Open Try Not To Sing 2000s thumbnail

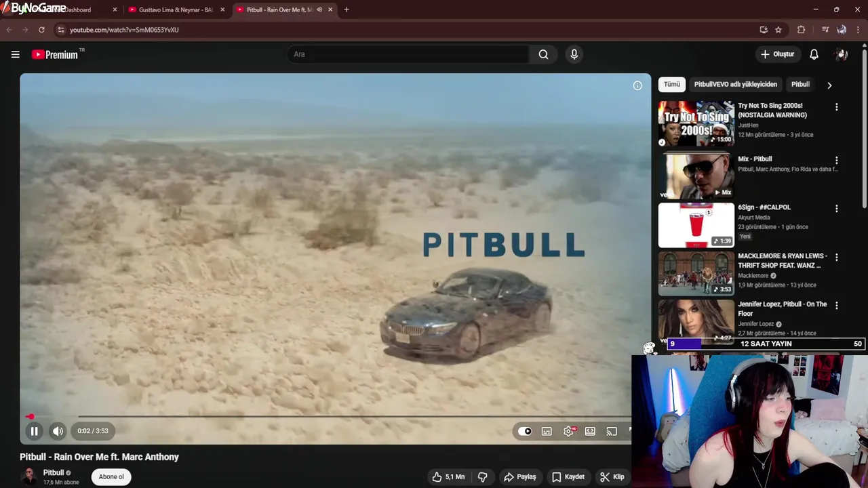click(x=696, y=123)
